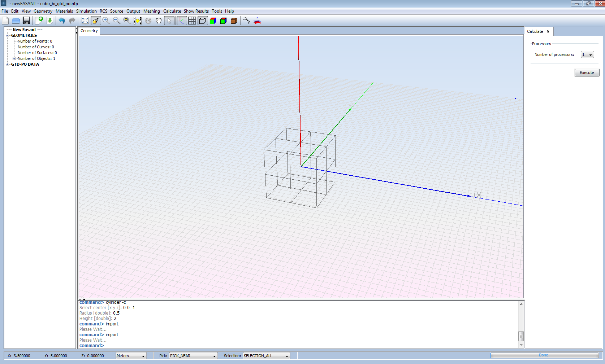Toggle the grid display button
The image size is (605, 364).
pyautogui.click(x=192, y=21)
